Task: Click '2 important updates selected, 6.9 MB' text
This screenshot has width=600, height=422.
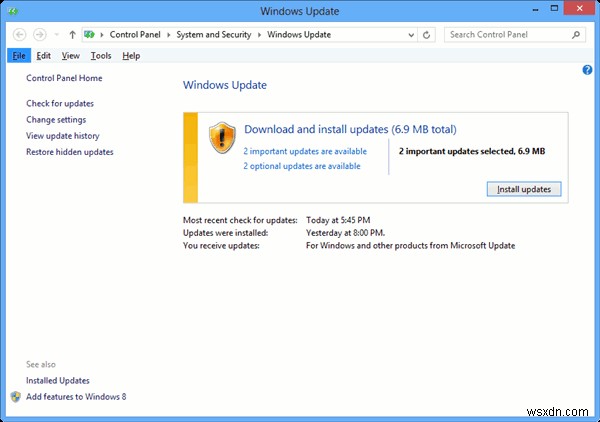Action: (472, 151)
